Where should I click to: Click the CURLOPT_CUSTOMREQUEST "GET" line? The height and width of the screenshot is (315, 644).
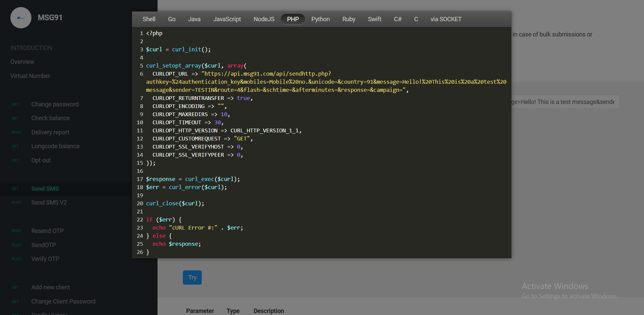[x=202, y=138]
